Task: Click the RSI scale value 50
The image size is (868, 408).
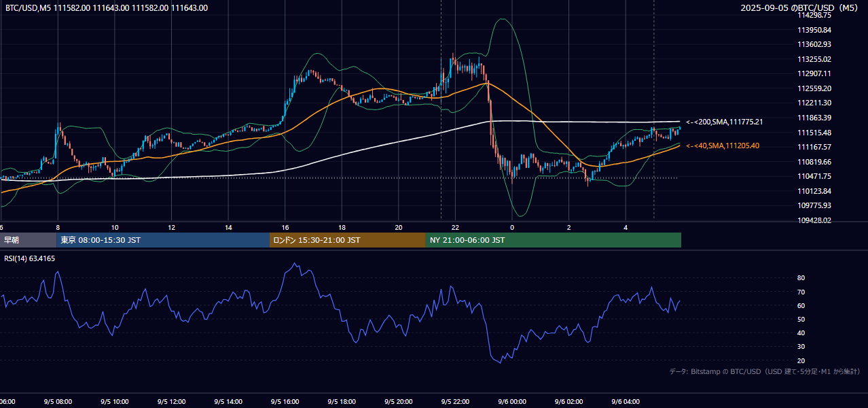Action: tap(801, 319)
